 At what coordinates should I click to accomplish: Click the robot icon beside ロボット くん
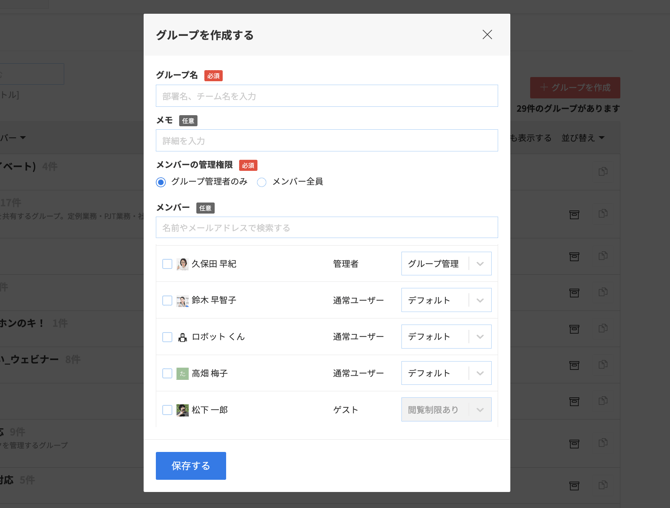coord(182,337)
